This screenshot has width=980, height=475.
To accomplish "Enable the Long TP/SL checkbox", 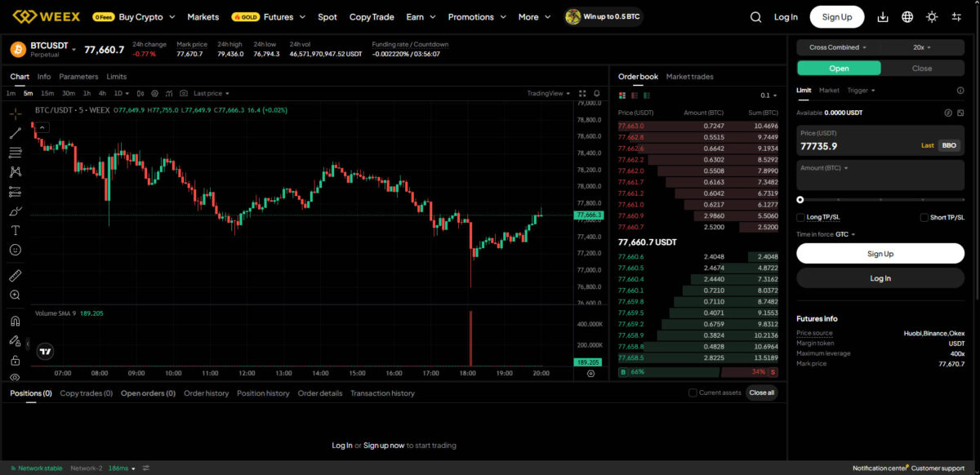I will (x=800, y=218).
